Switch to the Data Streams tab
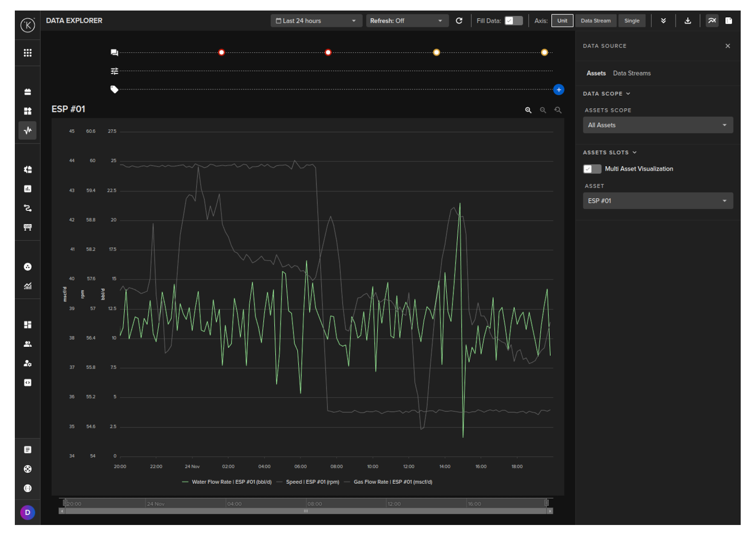Image resolution: width=756 pixels, height=536 pixels. pos(632,73)
